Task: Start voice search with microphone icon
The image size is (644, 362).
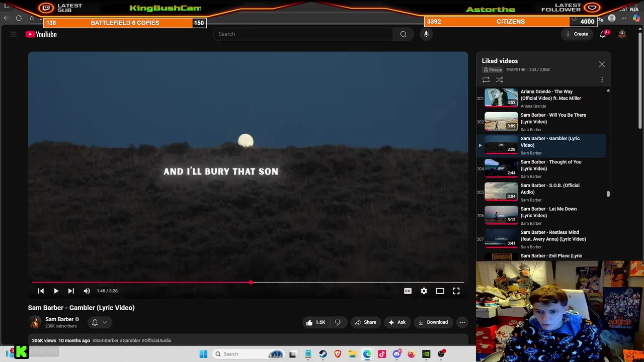Action: coord(426,34)
